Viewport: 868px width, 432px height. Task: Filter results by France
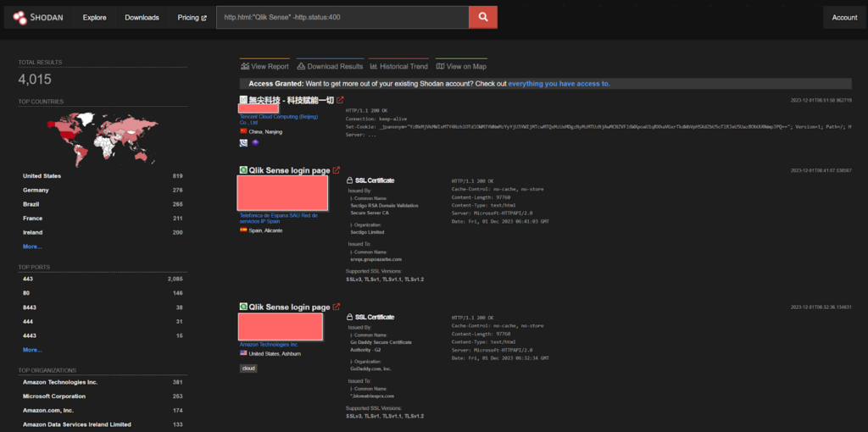click(x=103, y=219)
